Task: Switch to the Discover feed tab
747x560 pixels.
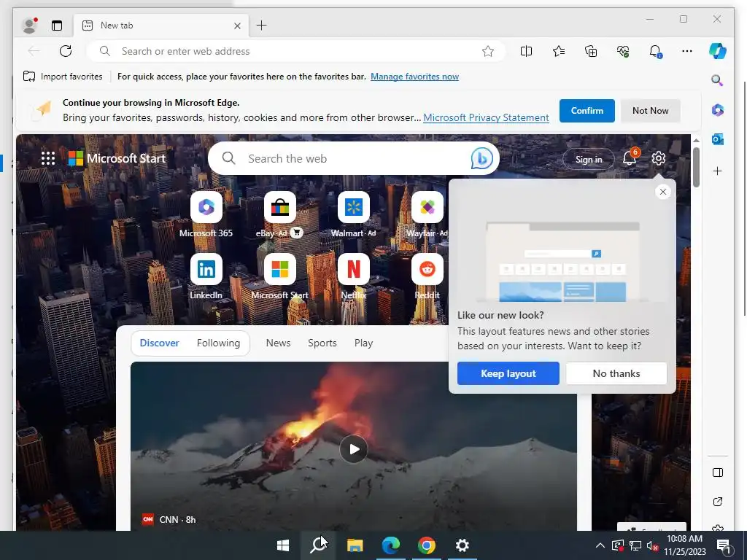Action: coord(159,343)
